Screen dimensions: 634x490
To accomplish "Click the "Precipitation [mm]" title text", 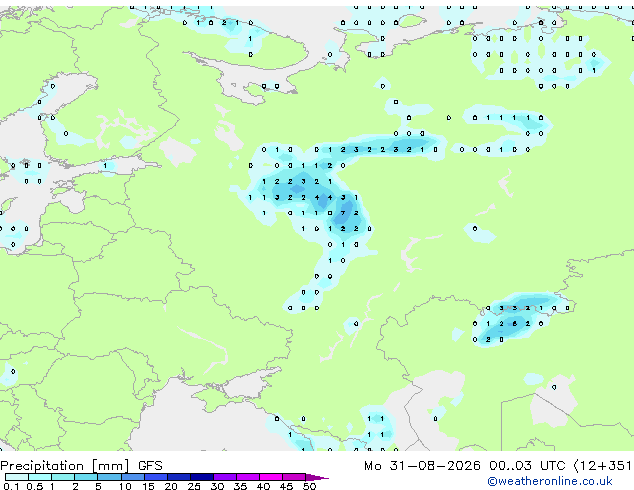I will [65, 466].
